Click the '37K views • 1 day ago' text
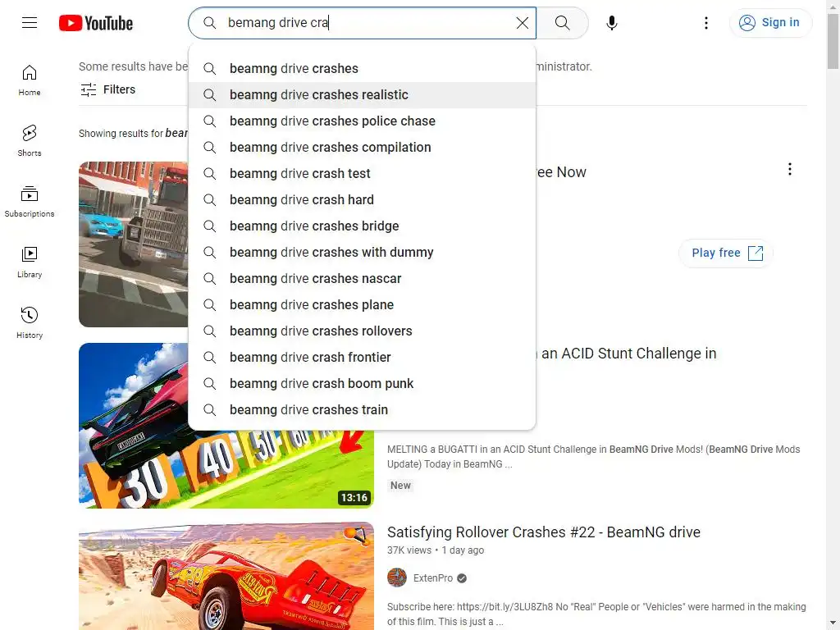The height and width of the screenshot is (630, 840). [435, 550]
